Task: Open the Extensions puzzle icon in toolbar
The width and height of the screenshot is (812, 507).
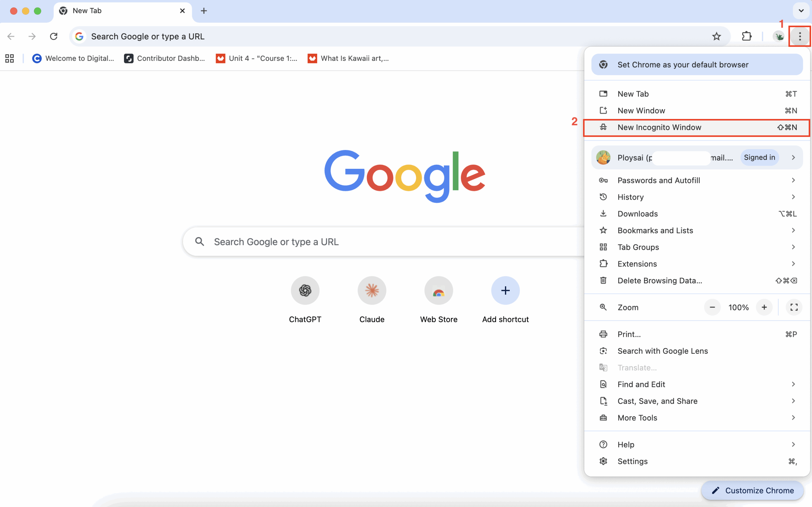Action: (x=747, y=36)
